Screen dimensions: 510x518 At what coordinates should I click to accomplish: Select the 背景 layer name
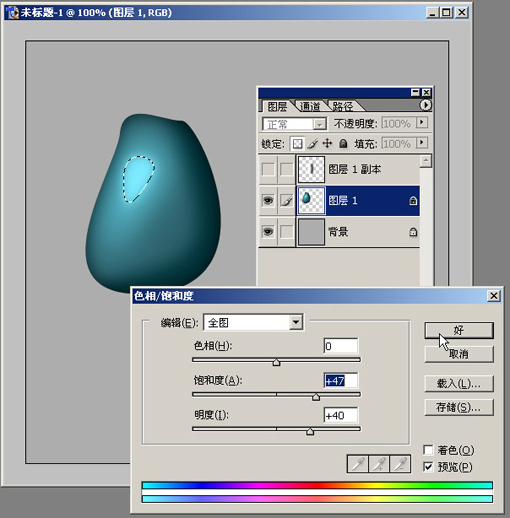point(338,232)
